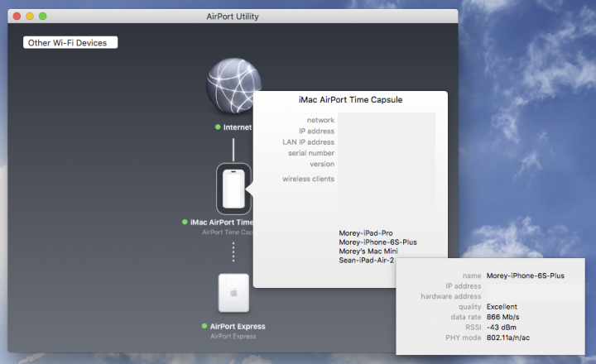Click the 802.11a/n/ac PHY mode value
This screenshot has height=364, width=596.
(x=507, y=338)
